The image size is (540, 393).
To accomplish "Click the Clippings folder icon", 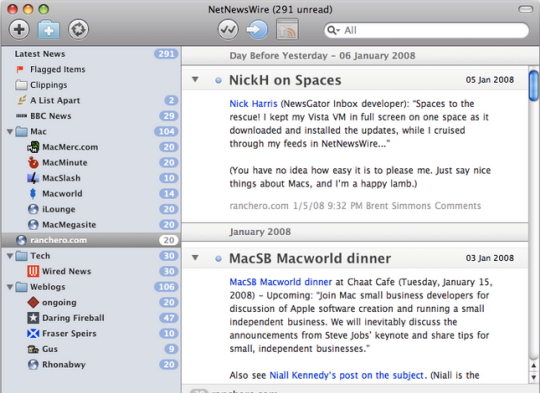I will pyautogui.click(x=21, y=85).
